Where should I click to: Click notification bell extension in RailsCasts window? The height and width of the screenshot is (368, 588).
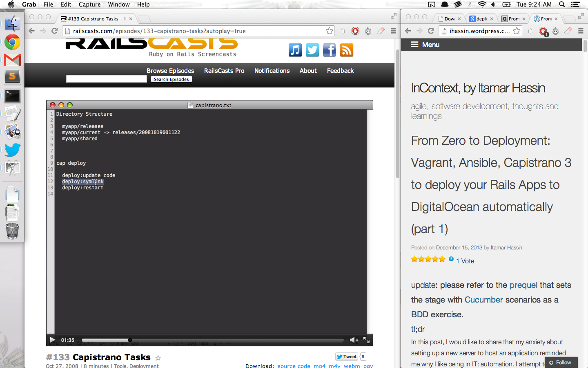343,31
